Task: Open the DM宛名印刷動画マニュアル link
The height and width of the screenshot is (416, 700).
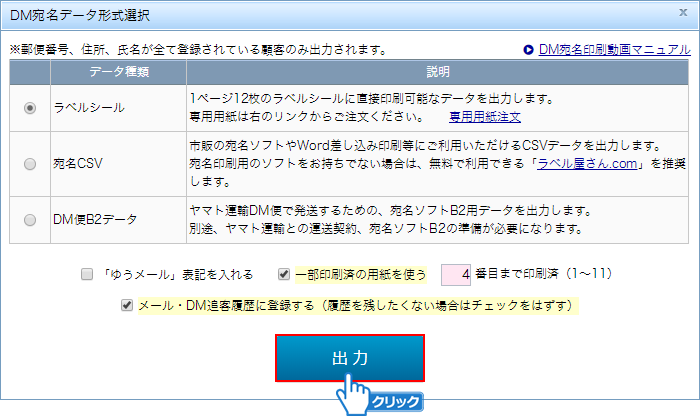Action: (x=613, y=49)
